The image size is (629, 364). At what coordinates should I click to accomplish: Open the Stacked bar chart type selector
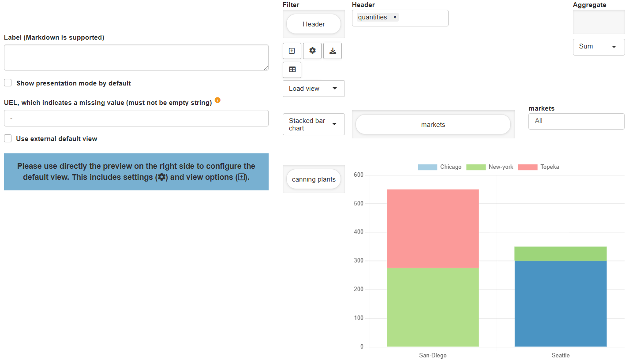point(314,124)
